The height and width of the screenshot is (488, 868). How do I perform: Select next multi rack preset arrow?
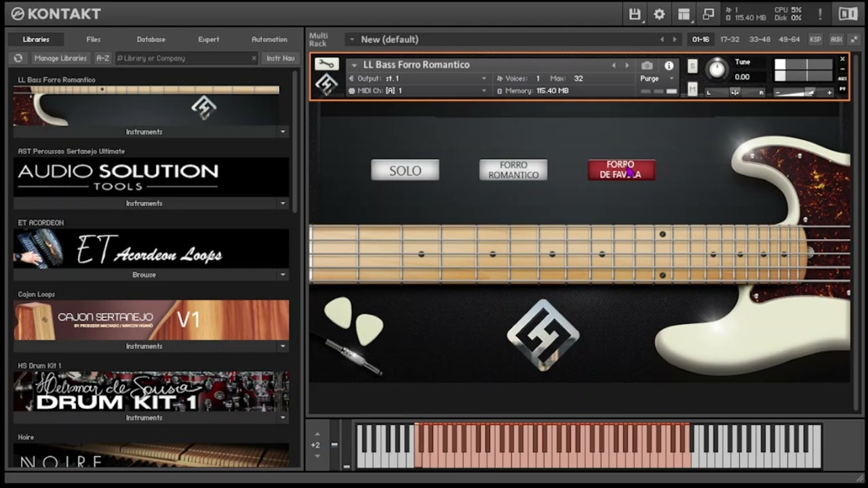pyautogui.click(x=675, y=39)
